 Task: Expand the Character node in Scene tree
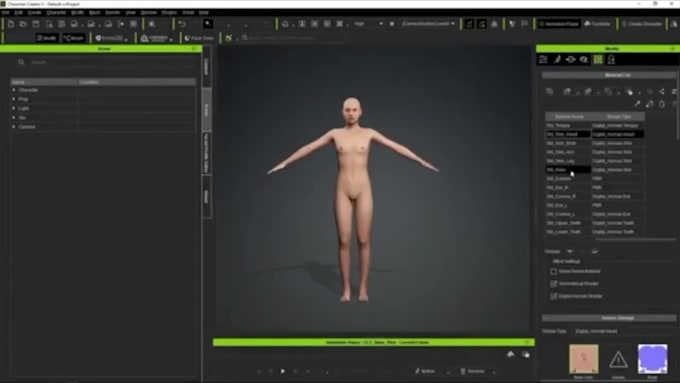pyautogui.click(x=14, y=90)
